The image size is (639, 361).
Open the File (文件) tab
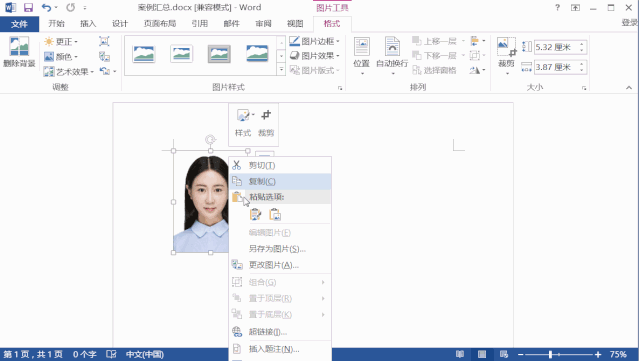pos(19,24)
